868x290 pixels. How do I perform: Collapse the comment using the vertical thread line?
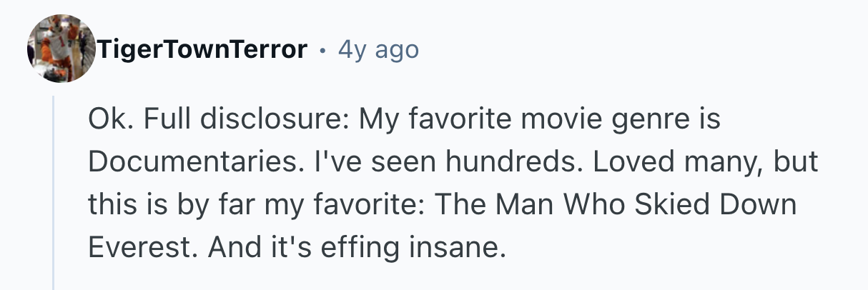(54, 193)
